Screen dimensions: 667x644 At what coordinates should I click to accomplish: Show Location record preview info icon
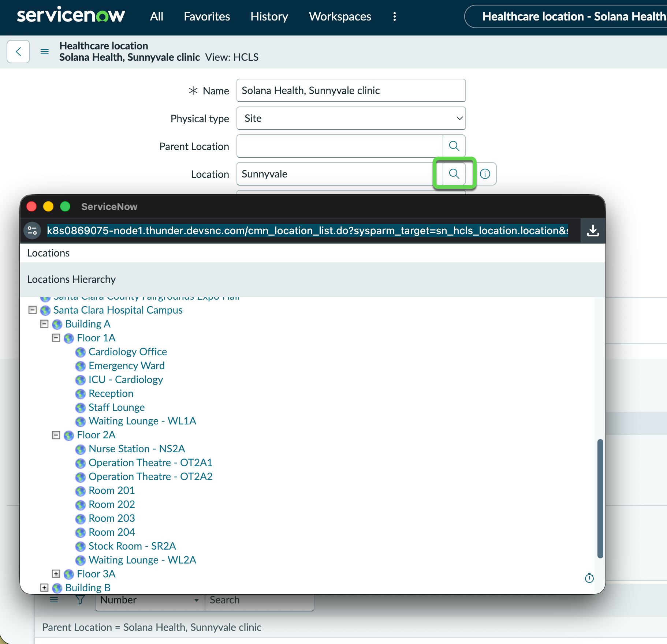485,174
